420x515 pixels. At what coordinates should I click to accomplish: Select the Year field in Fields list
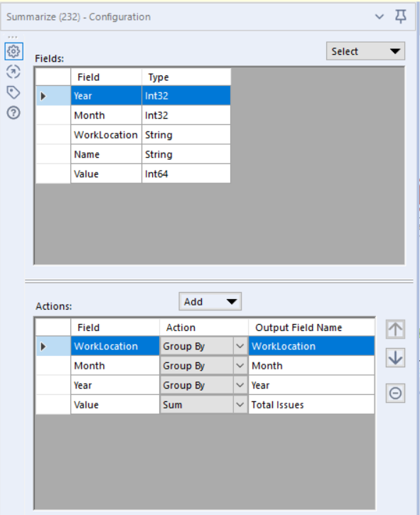click(x=106, y=96)
